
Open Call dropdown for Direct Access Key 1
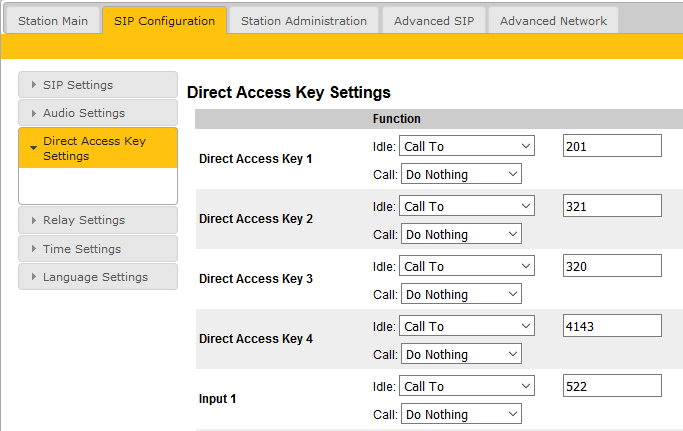point(461,174)
